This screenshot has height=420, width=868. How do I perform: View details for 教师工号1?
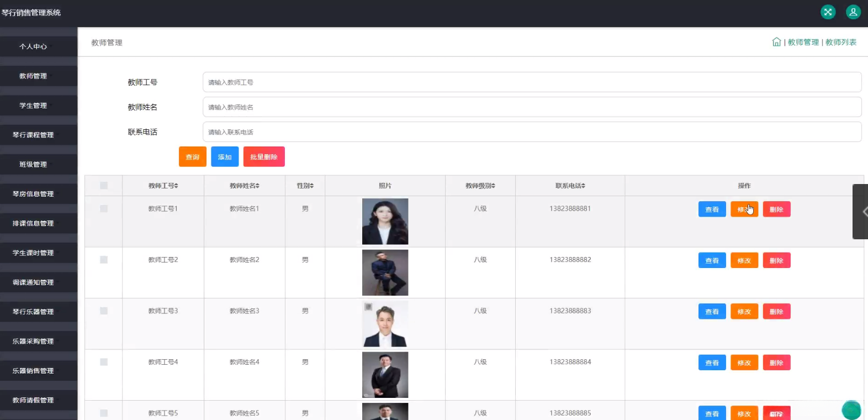coord(712,209)
